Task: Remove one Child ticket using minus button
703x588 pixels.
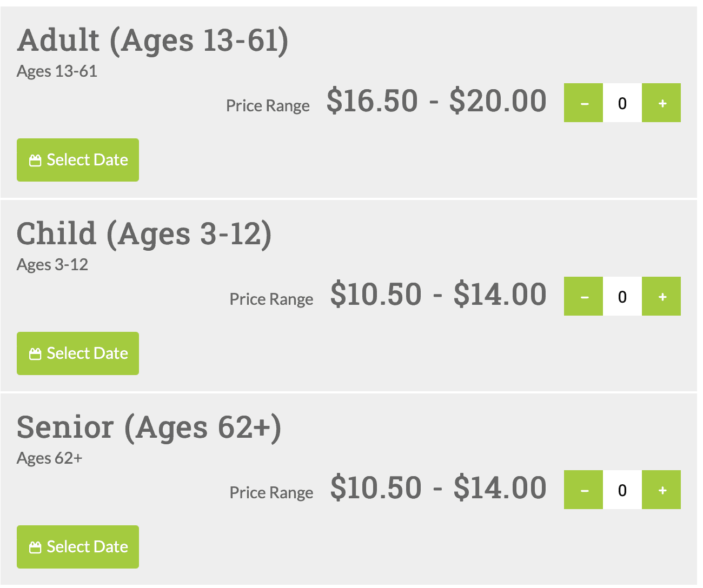Action: click(x=583, y=296)
